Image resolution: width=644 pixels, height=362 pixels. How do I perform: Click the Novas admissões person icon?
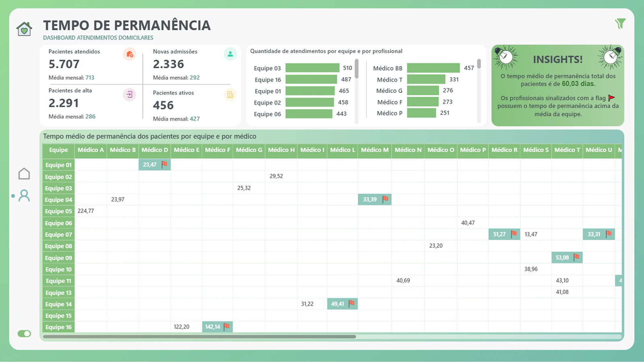[230, 54]
